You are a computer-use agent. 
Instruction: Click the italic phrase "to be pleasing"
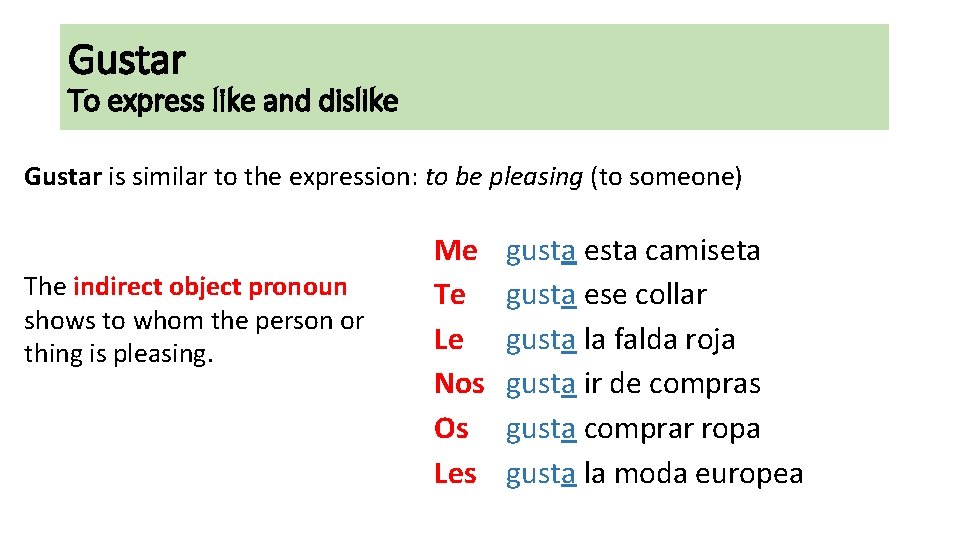point(503,178)
